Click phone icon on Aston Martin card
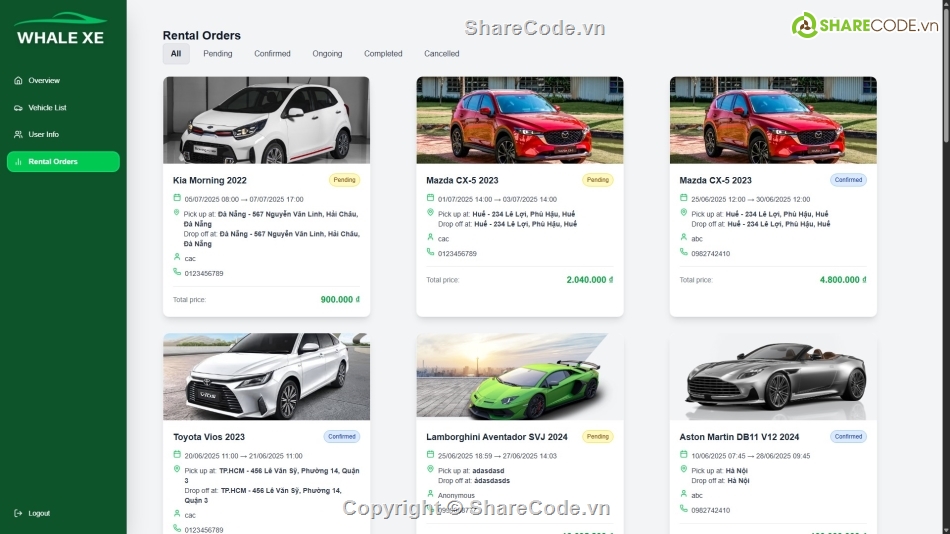The height and width of the screenshot is (534, 950). coord(683,509)
